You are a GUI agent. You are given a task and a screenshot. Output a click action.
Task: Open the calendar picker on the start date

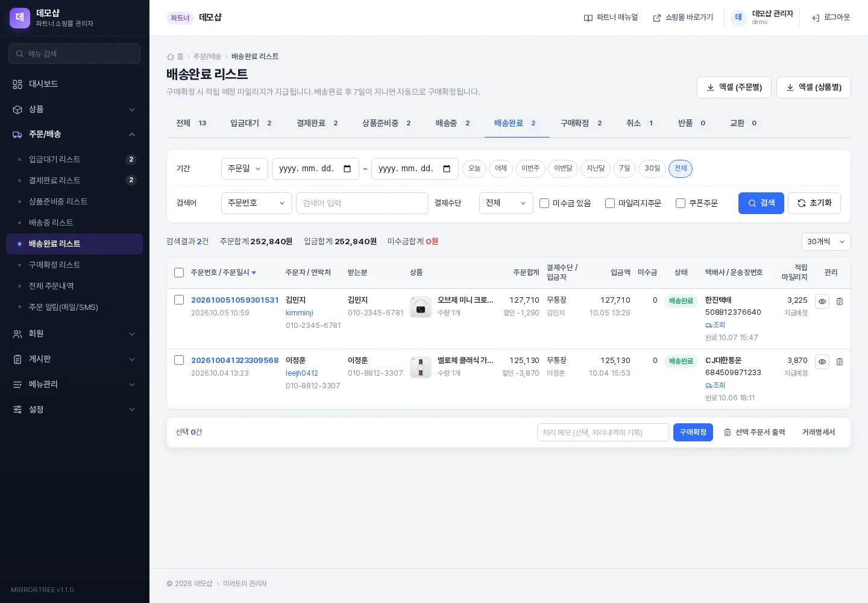[347, 169]
